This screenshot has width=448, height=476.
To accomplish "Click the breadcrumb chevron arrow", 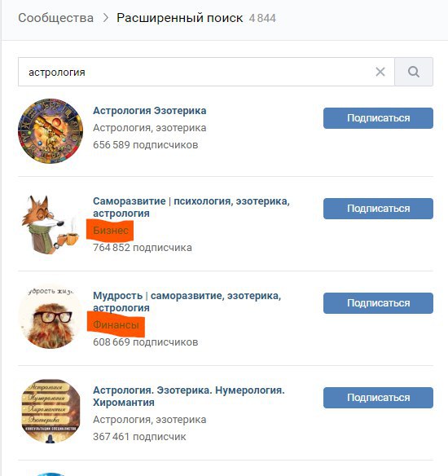I will click(105, 18).
